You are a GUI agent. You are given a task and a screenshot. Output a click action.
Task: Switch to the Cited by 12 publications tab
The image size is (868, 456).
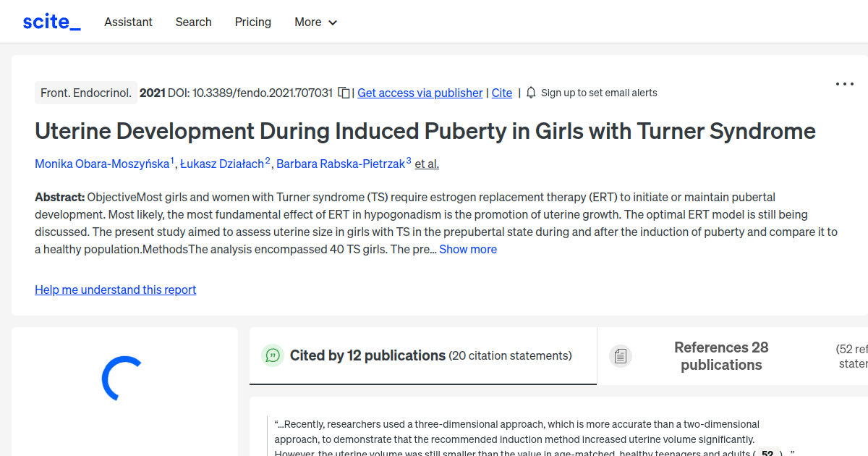tap(422, 355)
